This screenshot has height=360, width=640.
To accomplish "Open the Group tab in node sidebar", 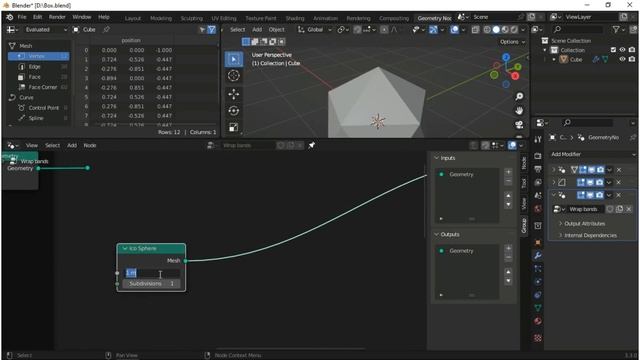I will coord(524,225).
